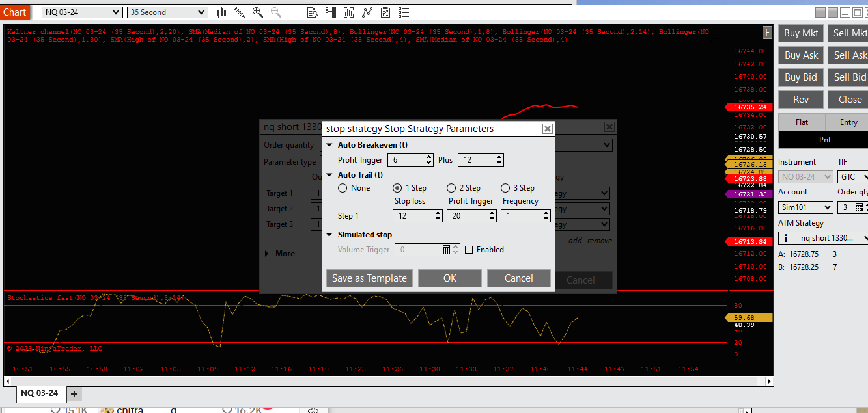Click the 16735.24 red price marker
The width and height of the screenshot is (868, 413).
tap(748, 107)
